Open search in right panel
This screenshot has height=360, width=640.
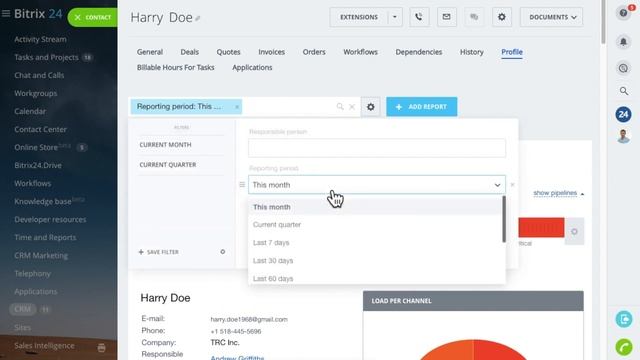624,91
